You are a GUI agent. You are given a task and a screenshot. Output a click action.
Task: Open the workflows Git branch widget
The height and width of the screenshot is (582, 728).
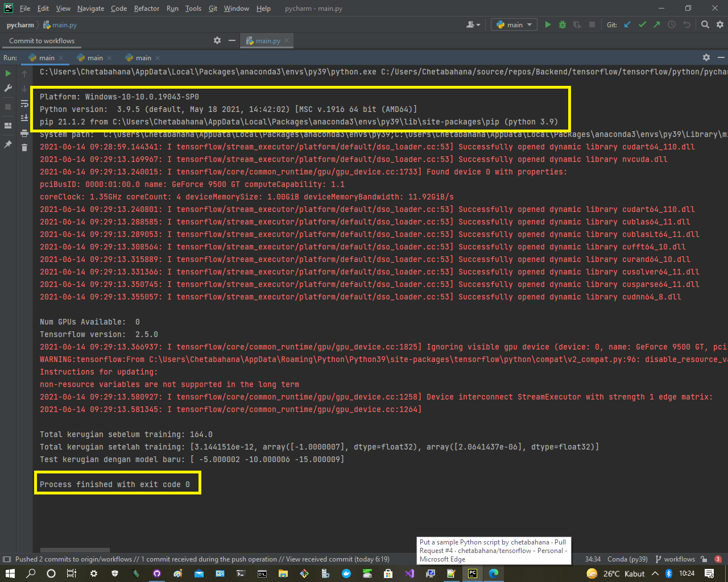coord(675,559)
